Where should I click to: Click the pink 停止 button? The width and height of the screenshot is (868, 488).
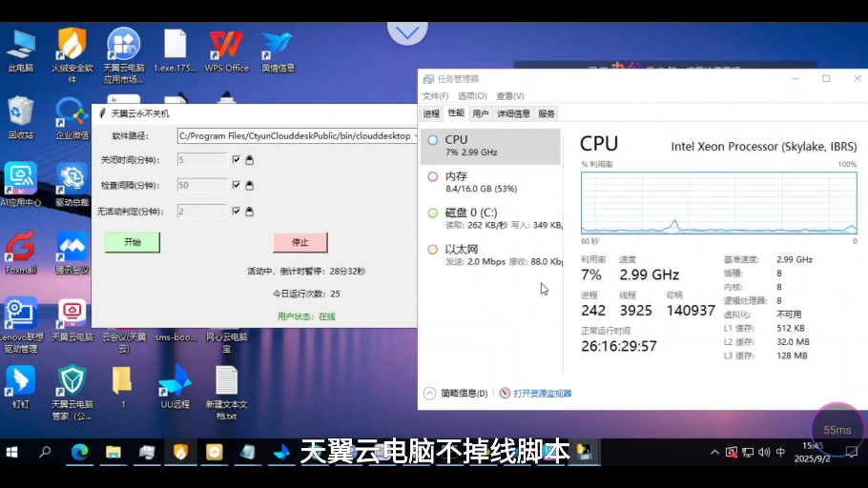pyautogui.click(x=300, y=242)
